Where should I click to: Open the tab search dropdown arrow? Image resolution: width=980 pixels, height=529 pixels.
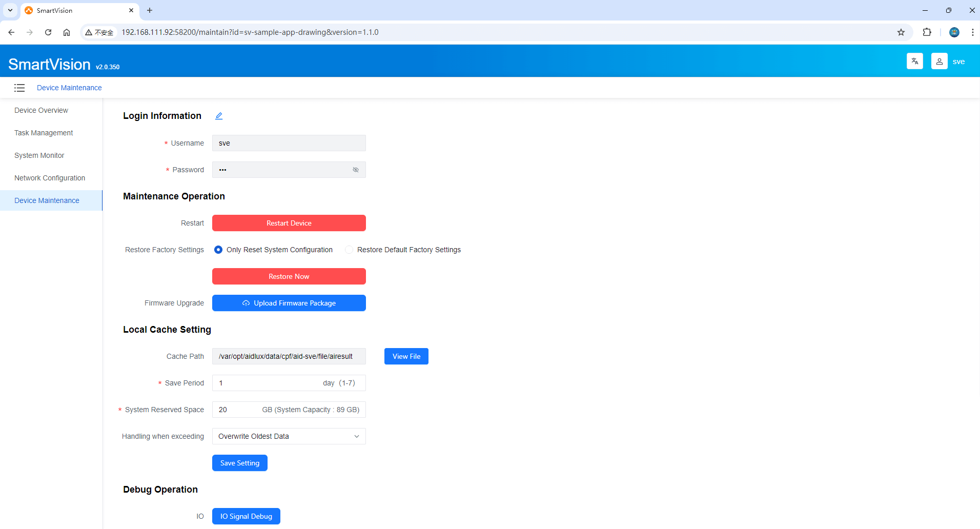(10, 10)
